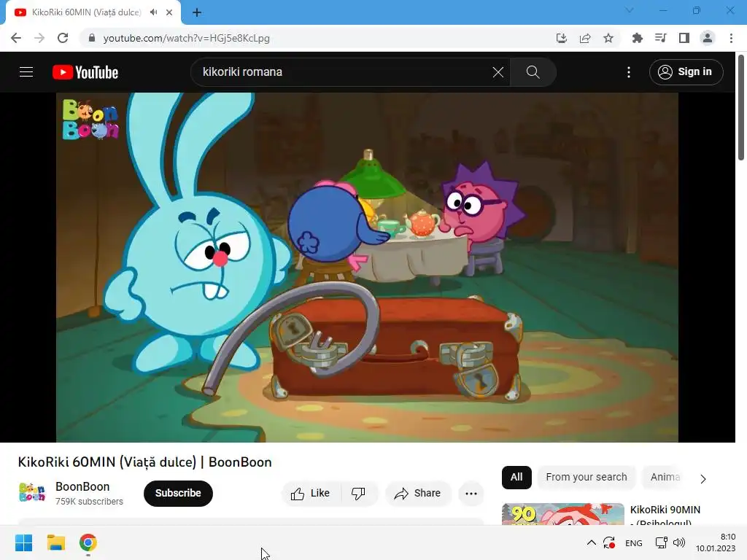This screenshot has width=747, height=560.
Task: Click the page vertical scrollbar
Action: [x=741, y=107]
